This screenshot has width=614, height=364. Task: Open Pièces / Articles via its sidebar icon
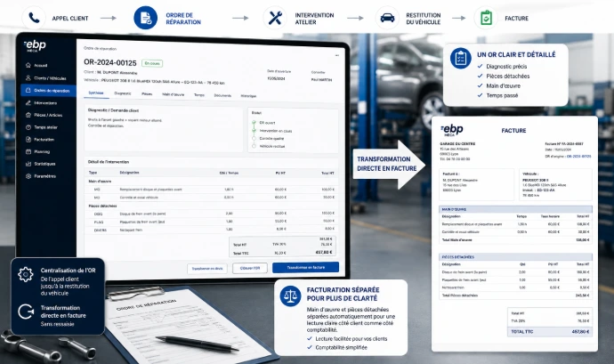pyautogui.click(x=28, y=115)
